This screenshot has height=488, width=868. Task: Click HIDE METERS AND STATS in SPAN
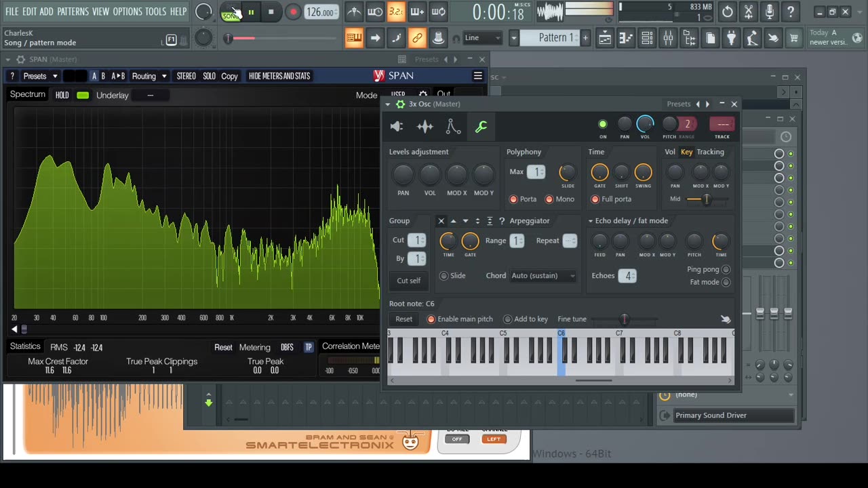point(279,76)
